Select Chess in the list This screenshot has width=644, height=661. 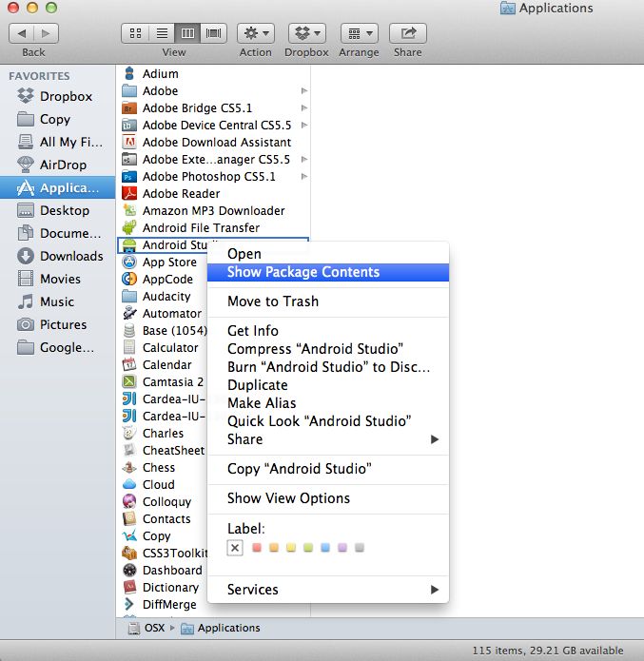point(163,468)
